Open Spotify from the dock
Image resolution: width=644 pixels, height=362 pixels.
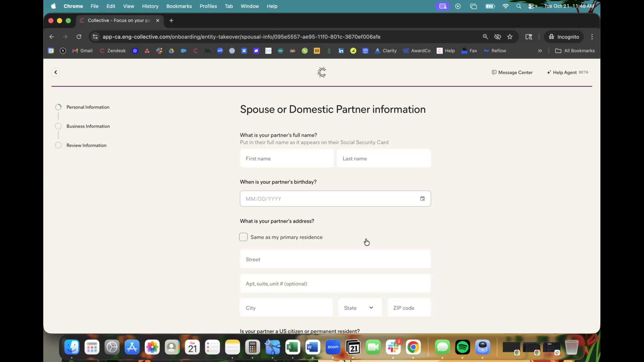point(463,347)
